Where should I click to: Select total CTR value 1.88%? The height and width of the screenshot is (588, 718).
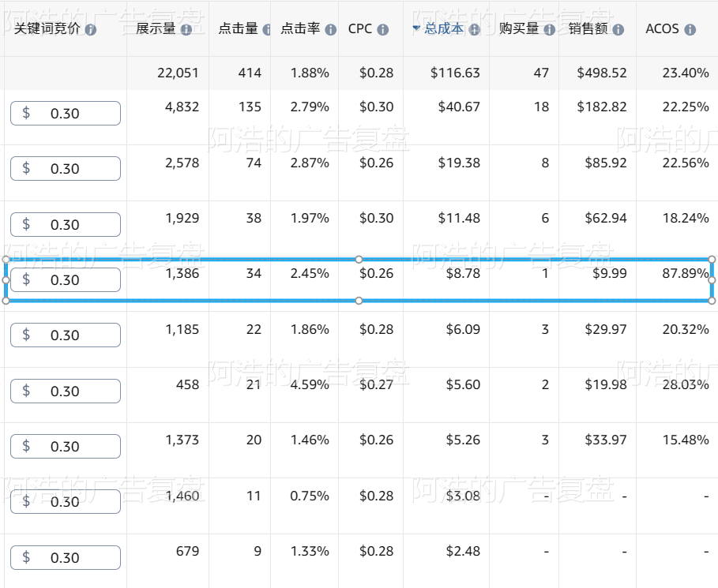pos(310,73)
